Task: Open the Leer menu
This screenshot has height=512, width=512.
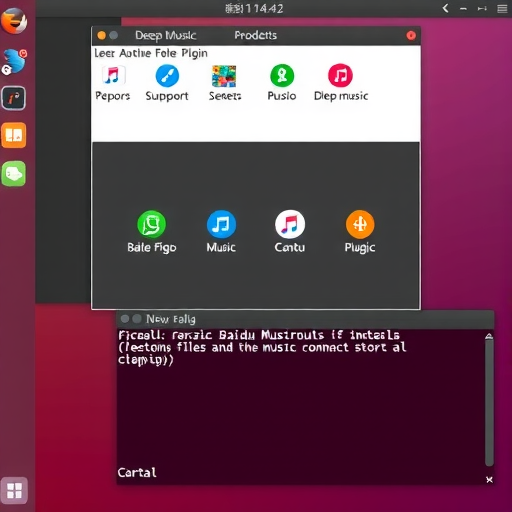Action: pos(104,53)
